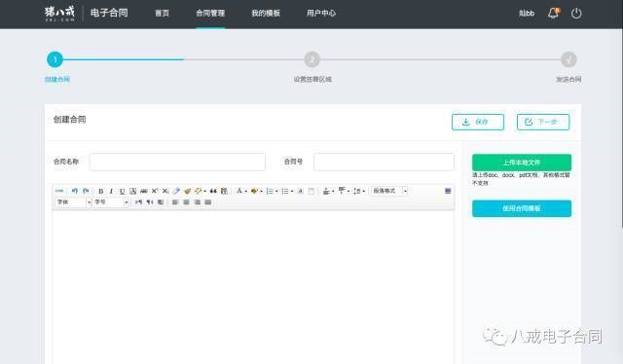Click inside the contract editor text area
This screenshot has width=623, height=364.
pos(253,287)
